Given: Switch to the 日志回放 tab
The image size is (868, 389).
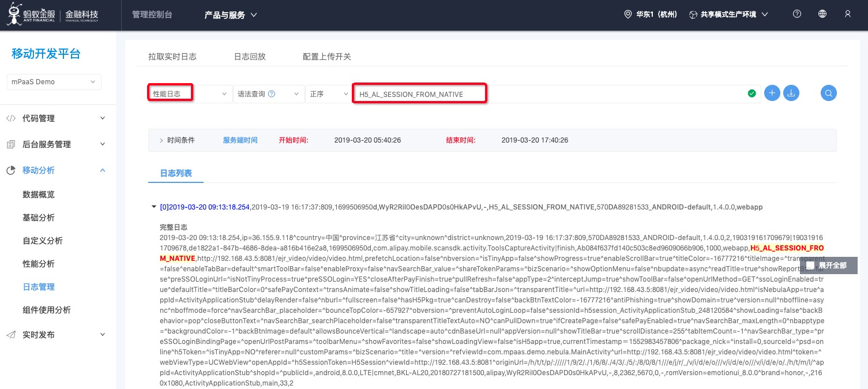Looking at the screenshot, I should [x=250, y=56].
